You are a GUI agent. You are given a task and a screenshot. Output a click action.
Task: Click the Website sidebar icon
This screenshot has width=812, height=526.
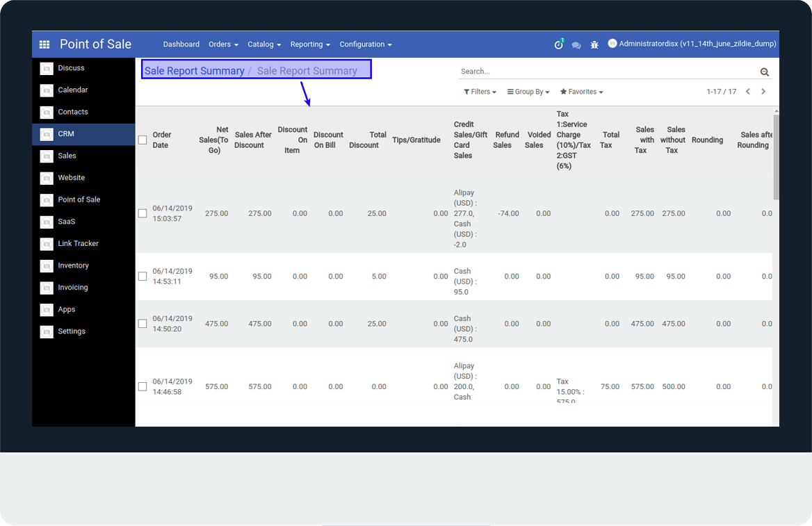click(x=47, y=178)
